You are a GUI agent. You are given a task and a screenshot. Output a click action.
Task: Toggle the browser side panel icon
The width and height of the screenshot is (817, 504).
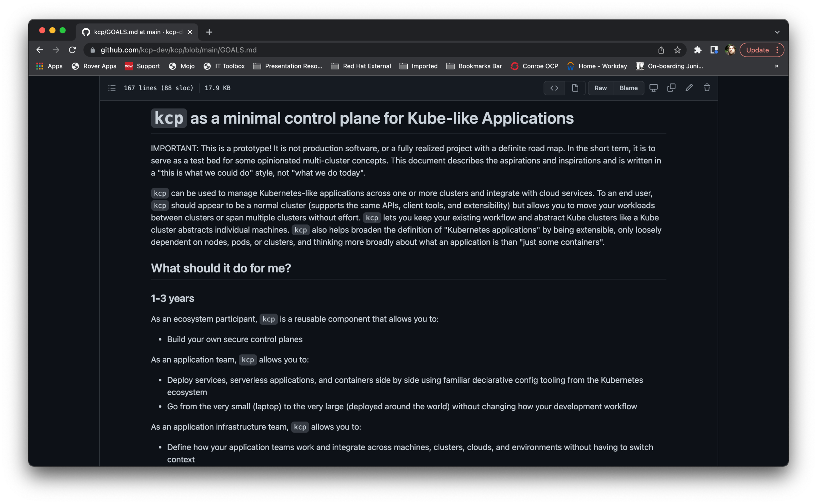coord(714,50)
